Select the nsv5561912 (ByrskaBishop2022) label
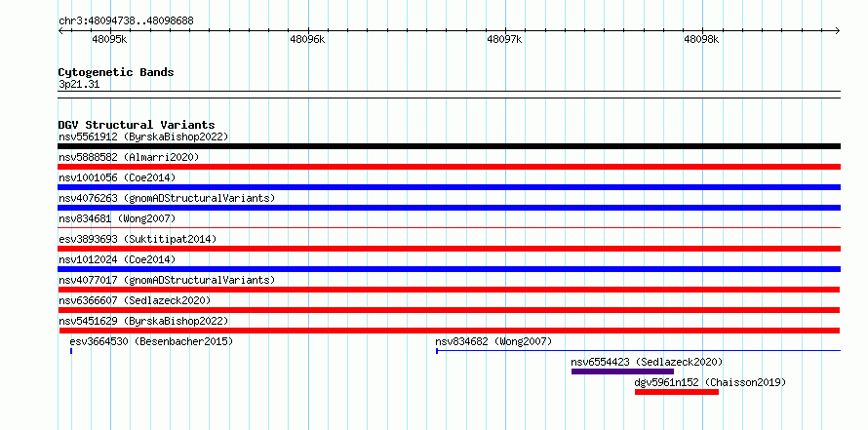Viewport: 868px width, 430px height. pyautogui.click(x=143, y=137)
